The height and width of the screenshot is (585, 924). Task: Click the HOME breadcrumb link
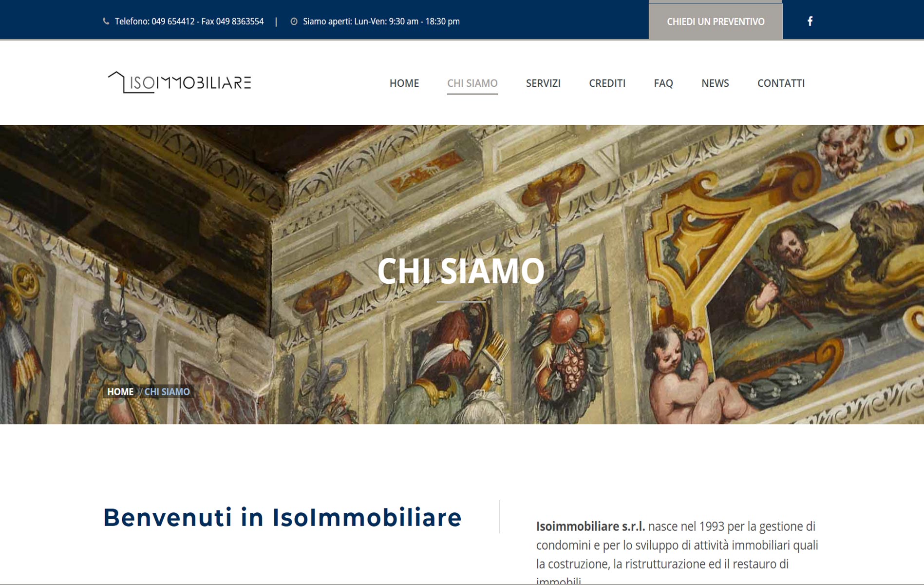[x=120, y=391]
